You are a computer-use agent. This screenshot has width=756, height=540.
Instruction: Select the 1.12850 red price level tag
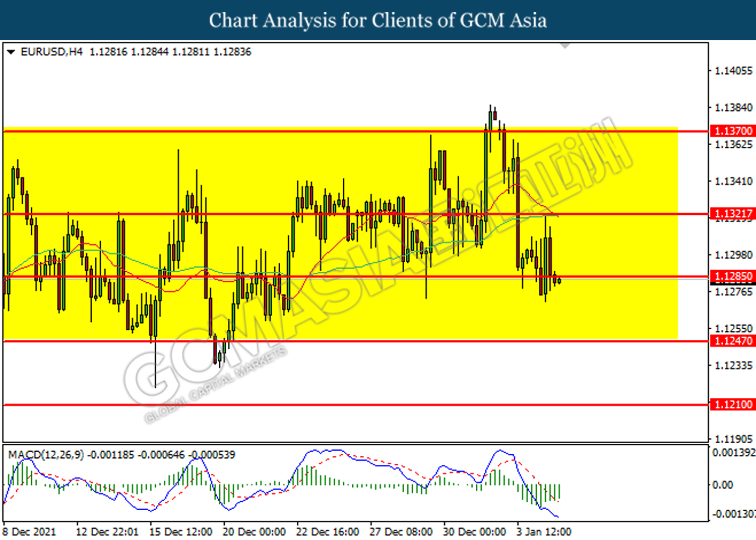coord(733,276)
